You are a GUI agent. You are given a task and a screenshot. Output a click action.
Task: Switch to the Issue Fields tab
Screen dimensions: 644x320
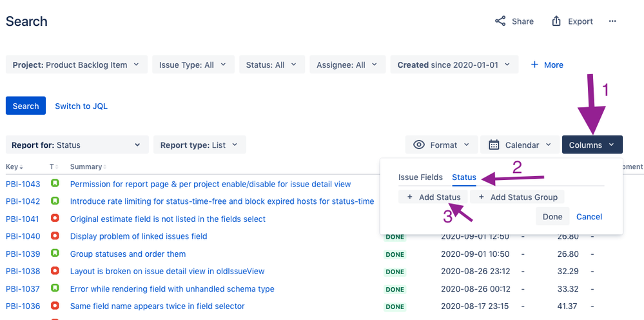[x=420, y=177]
